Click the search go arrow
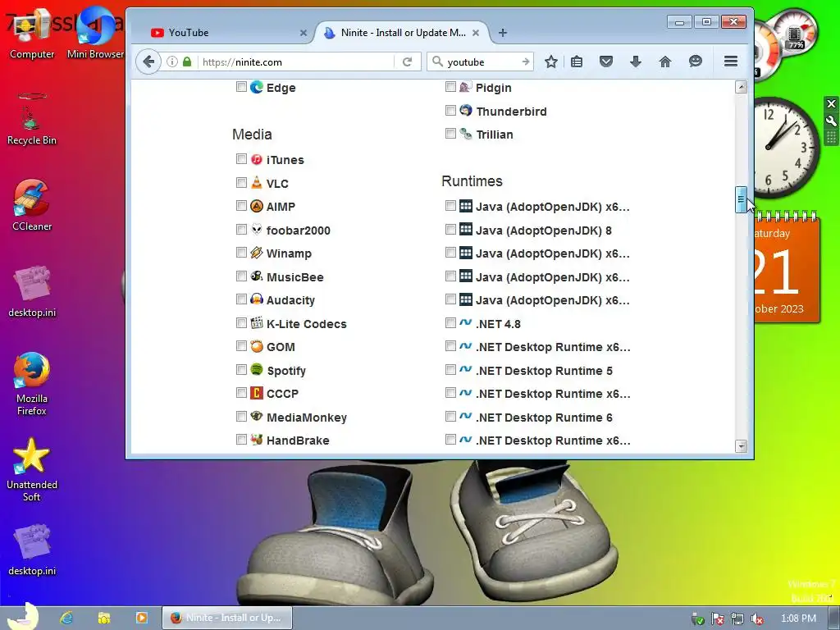Viewport: 840px width, 630px height. coord(526,62)
